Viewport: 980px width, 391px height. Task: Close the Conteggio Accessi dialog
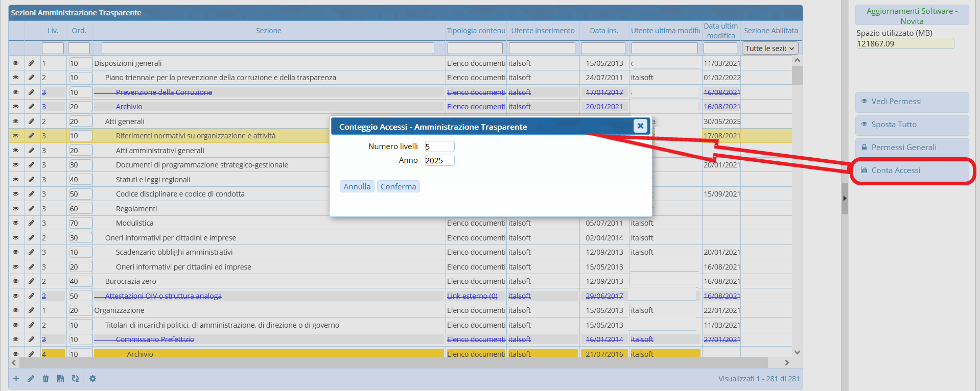[640, 126]
